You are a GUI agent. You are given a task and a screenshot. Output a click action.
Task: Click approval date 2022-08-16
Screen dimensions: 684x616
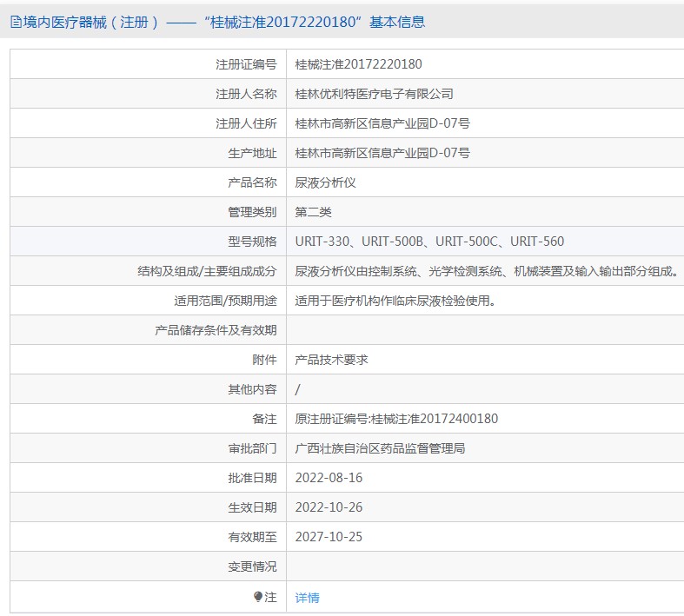pyautogui.click(x=329, y=478)
